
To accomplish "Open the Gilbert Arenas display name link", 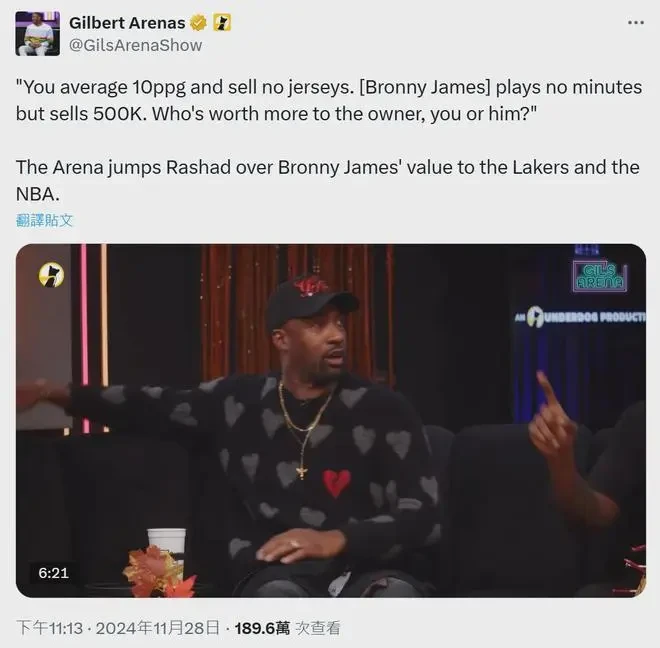I will [127, 23].
